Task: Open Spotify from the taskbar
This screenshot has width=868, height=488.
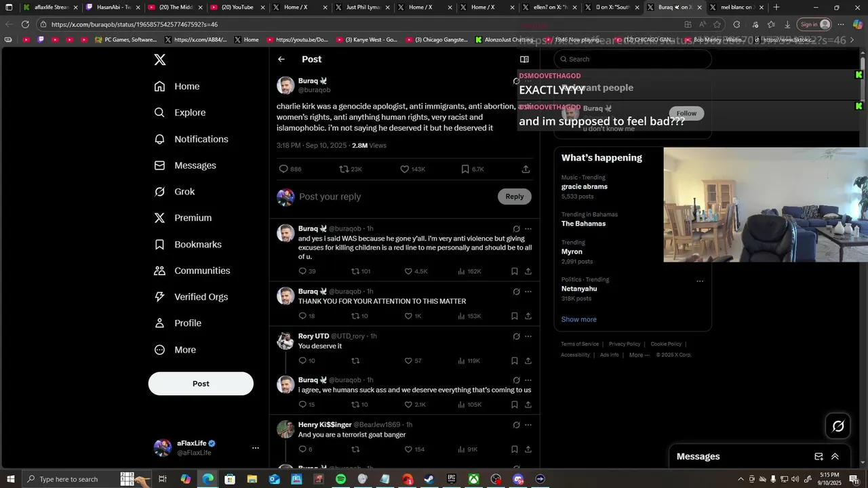Action: (340, 479)
